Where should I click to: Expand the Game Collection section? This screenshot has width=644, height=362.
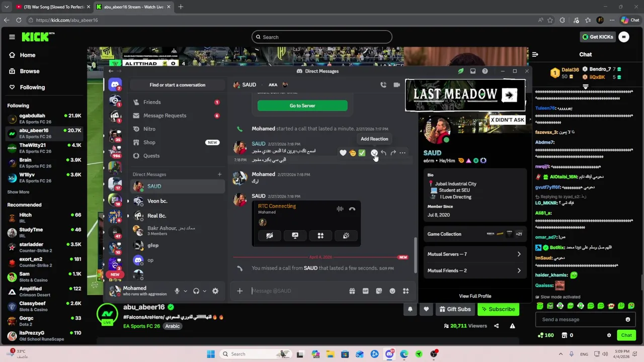click(474, 234)
